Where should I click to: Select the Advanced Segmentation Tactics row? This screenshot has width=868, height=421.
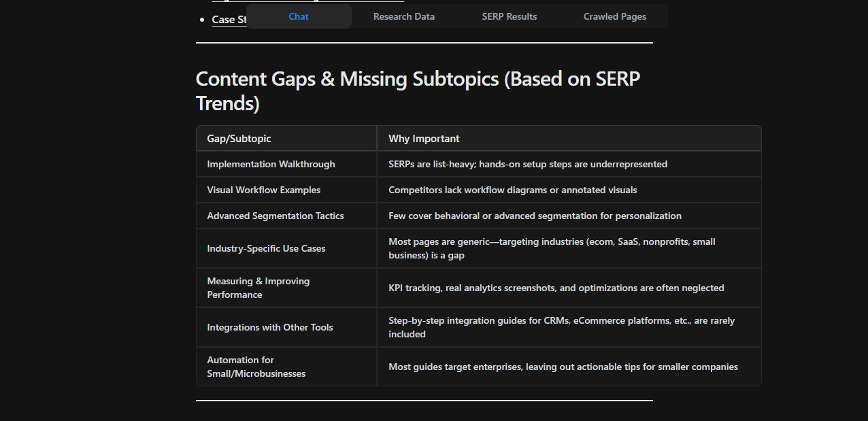[275, 216]
